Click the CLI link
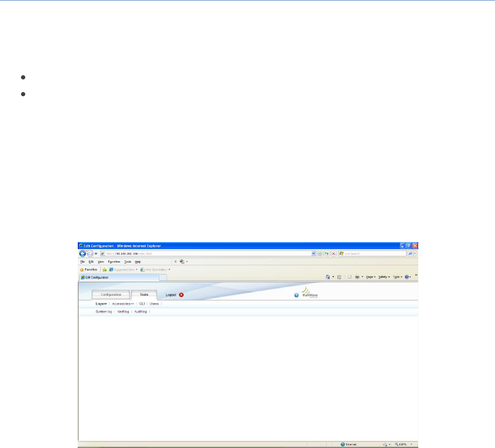495x448 pixels. point(142,304)
